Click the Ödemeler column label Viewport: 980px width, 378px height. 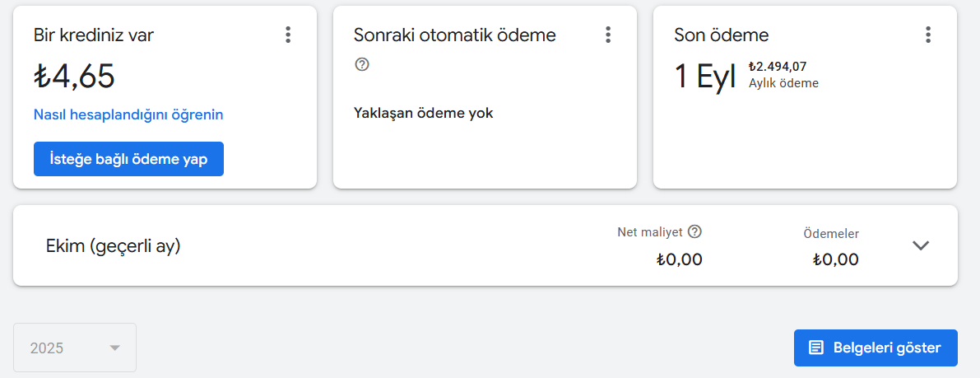point(830,234)
